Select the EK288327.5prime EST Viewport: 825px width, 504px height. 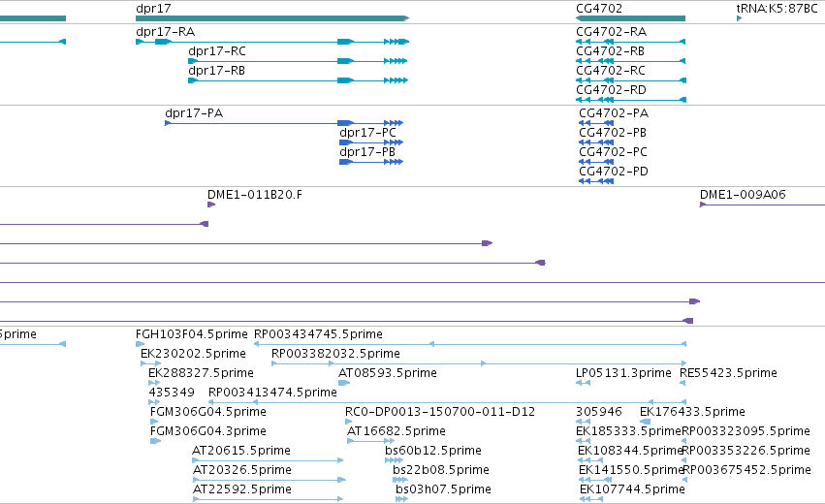(154, 383)
